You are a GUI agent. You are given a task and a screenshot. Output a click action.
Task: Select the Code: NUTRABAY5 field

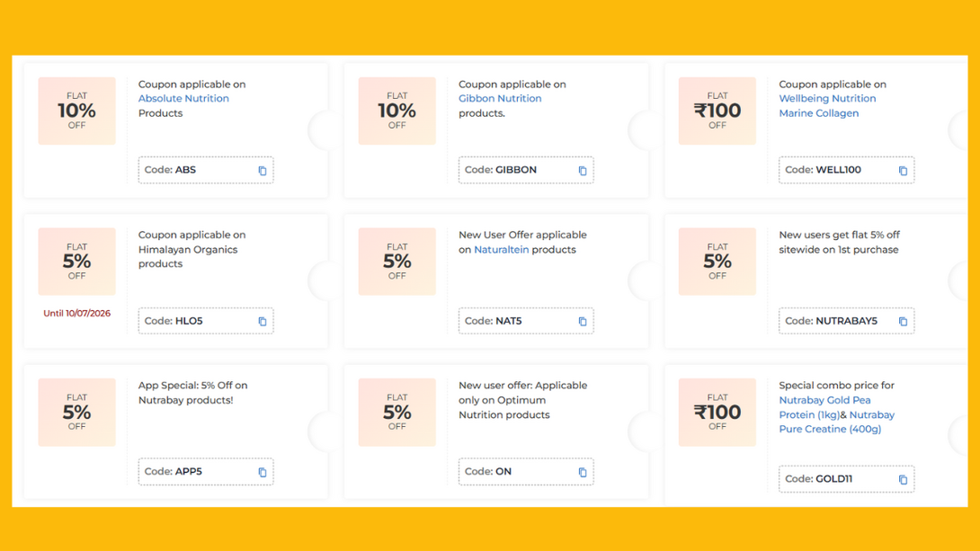point(846,321)
